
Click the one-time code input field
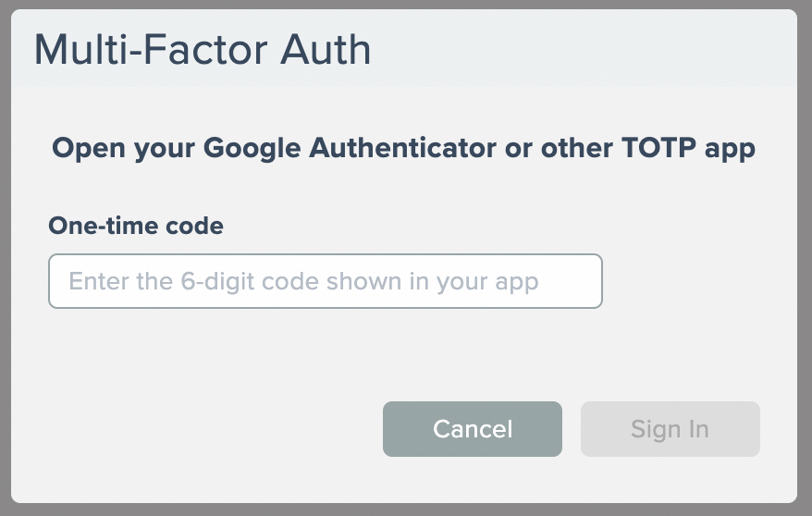(x=325, y=281)
